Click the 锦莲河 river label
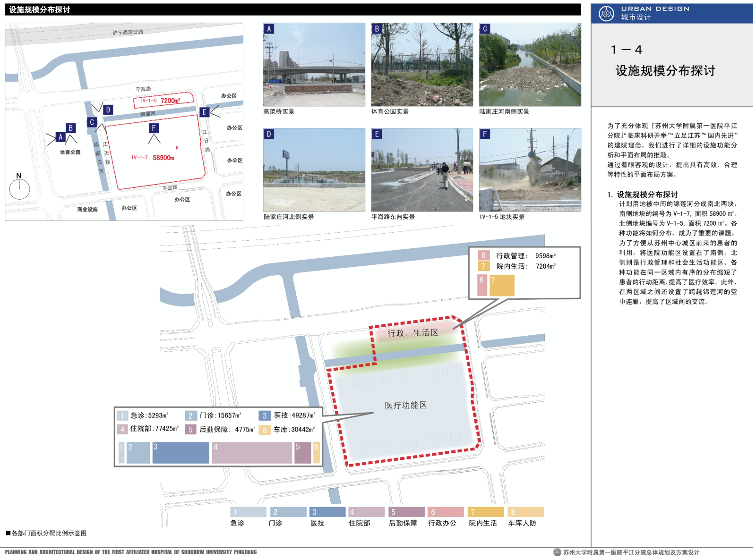 [x=147, y=114]
